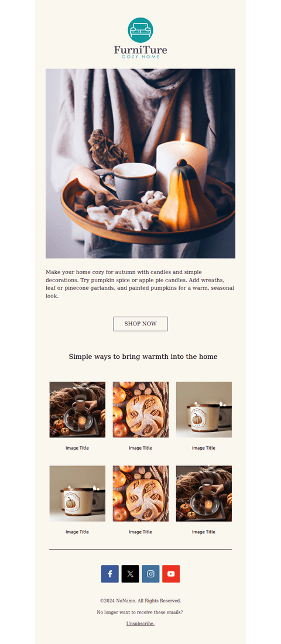Click the teal sofa logo icon
The image size is (281, 644).
coord(140,30)
